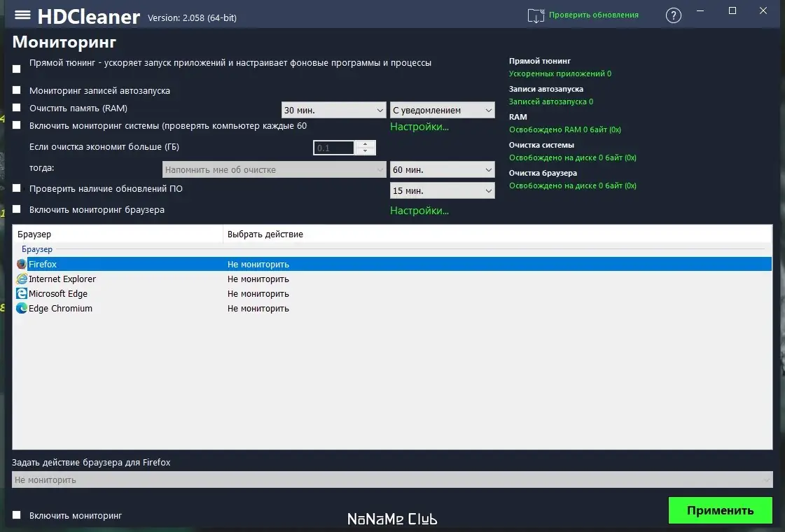Minimize the HDCleaner window

pos(700,11)
